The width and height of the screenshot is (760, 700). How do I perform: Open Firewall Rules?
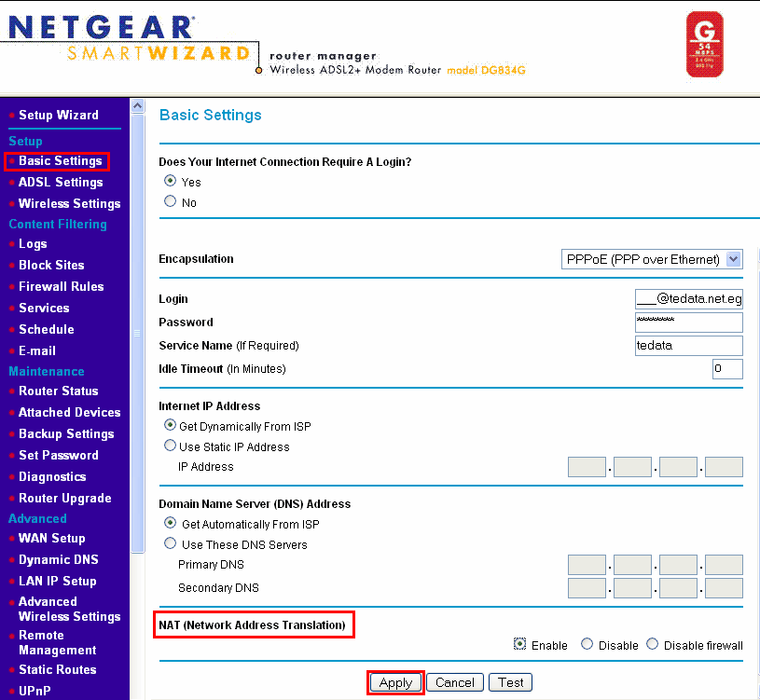click(x=61, y=286)
